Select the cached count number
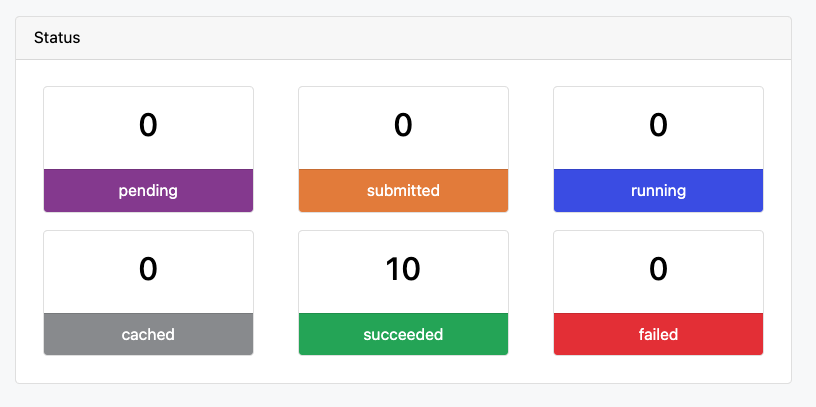Image resolution: width=816 pixels, height=407 pixels. click(148, 269)
